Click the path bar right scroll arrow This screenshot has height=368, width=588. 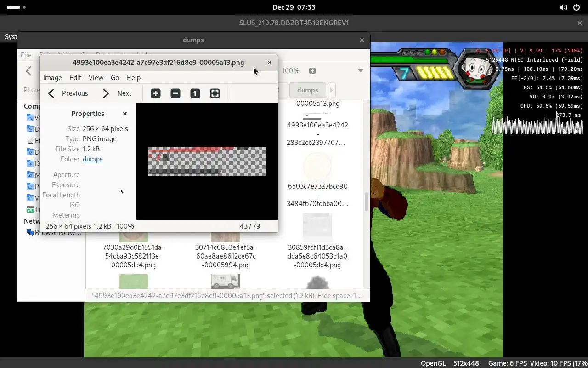331,90
